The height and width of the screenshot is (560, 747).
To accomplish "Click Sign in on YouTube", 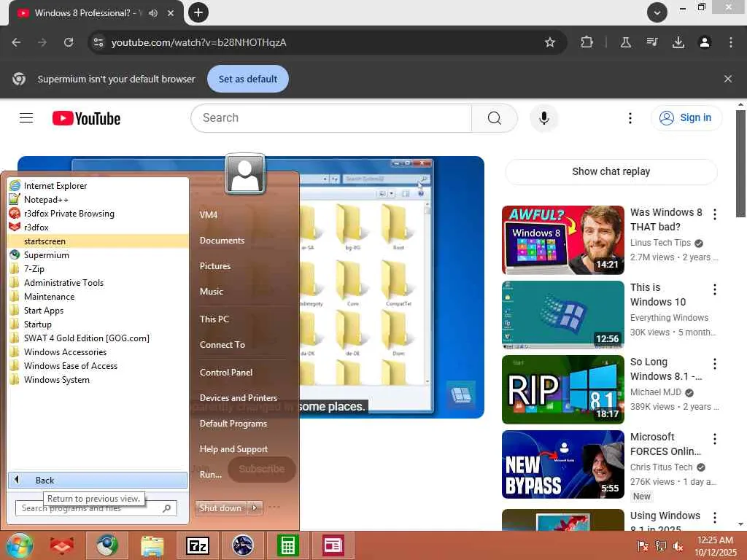I will point(686,117).
